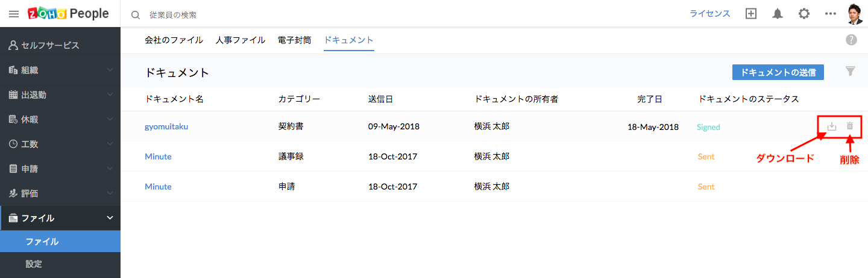The width and height of the screenshot is (868, 278).
Task: Download the gyomuitaku document
Action: [x=832, y=126]
